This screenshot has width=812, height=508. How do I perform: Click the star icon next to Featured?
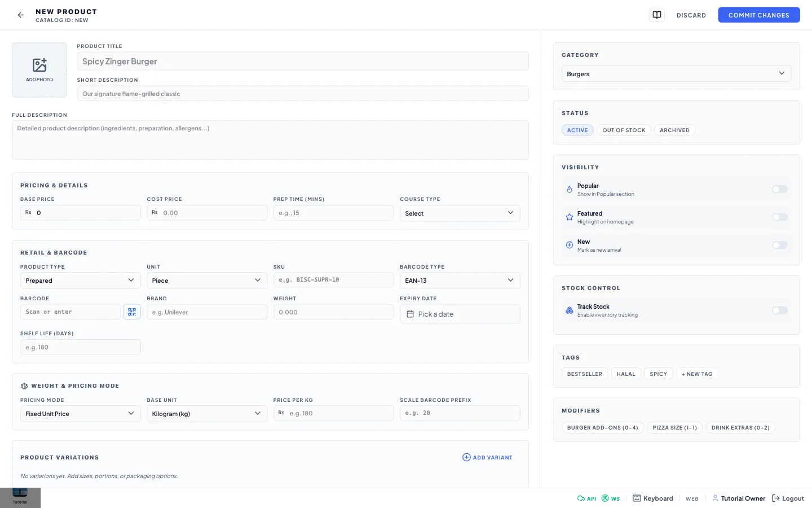click(570, 217)
